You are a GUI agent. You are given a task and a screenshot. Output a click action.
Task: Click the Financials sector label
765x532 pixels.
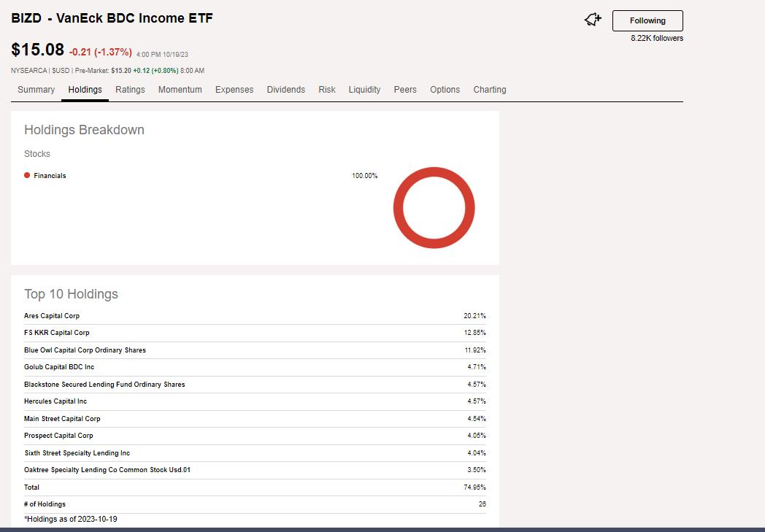click(x=50, y=176)
